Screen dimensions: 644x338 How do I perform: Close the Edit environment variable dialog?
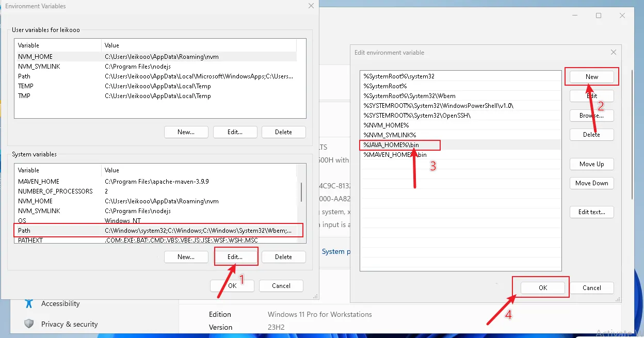pos(613,52)
